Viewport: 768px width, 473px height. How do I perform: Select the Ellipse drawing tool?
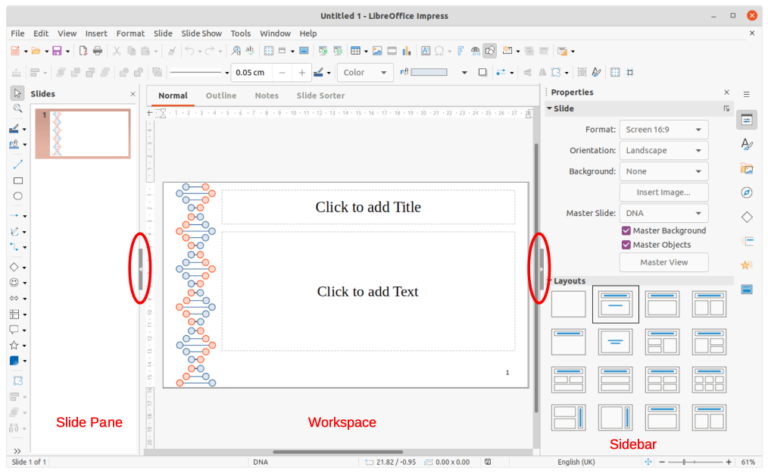click(x=18, y=197)
